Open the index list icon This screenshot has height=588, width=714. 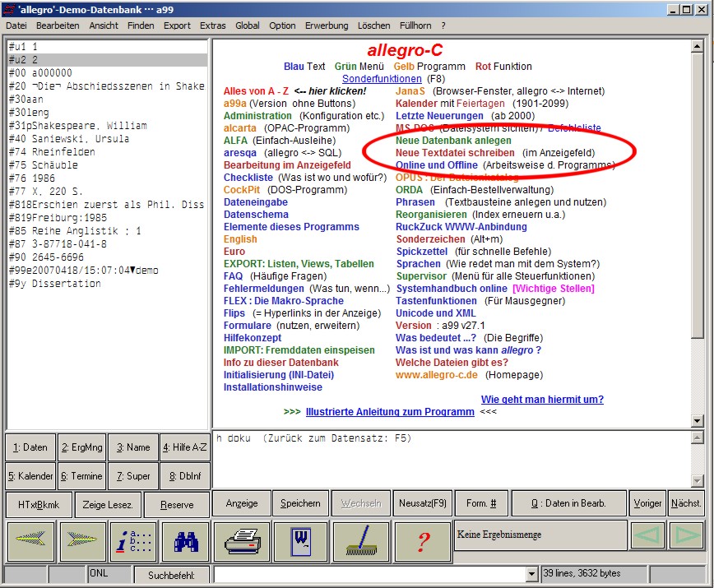click(x=134, y=540)
